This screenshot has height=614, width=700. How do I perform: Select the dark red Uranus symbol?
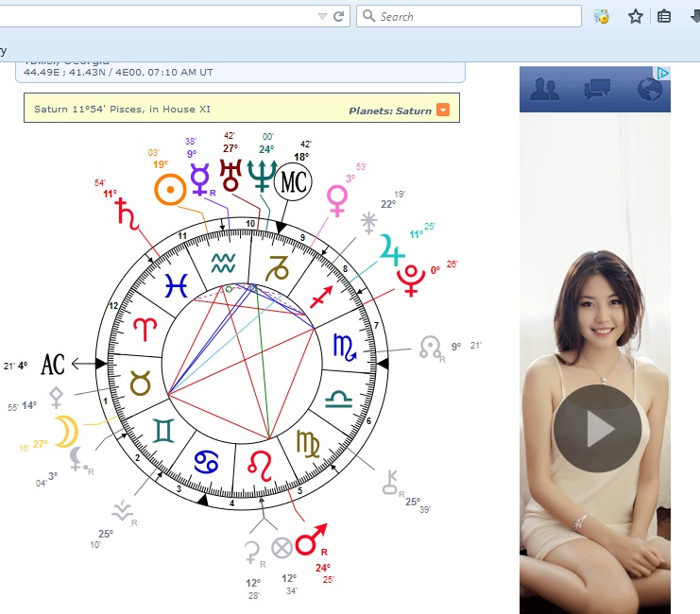point(230,175)
